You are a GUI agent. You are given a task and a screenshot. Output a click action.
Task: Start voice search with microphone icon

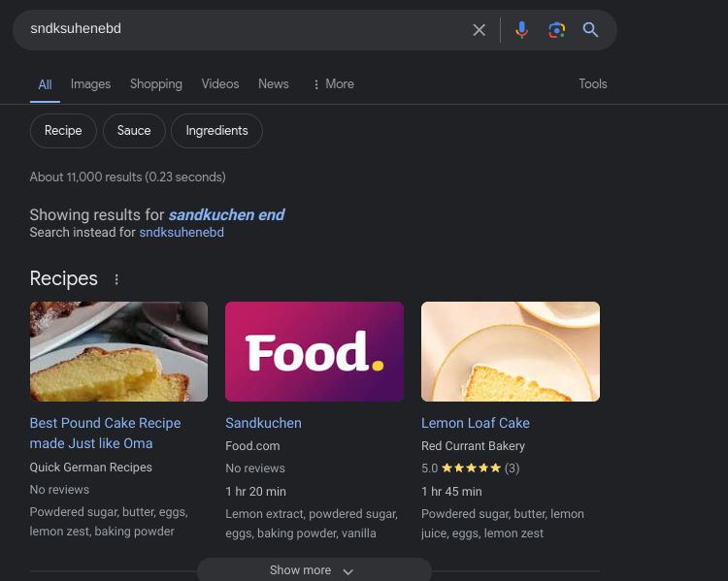tap(521, 30)
